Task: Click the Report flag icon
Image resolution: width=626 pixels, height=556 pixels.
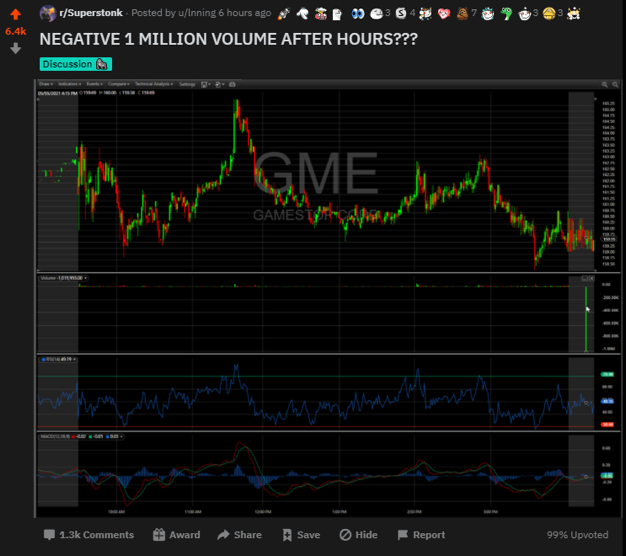Action: point(403,535)
